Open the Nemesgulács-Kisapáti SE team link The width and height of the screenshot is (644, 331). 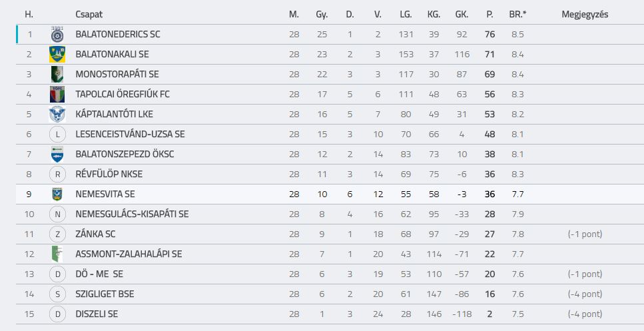pos(132,214)
